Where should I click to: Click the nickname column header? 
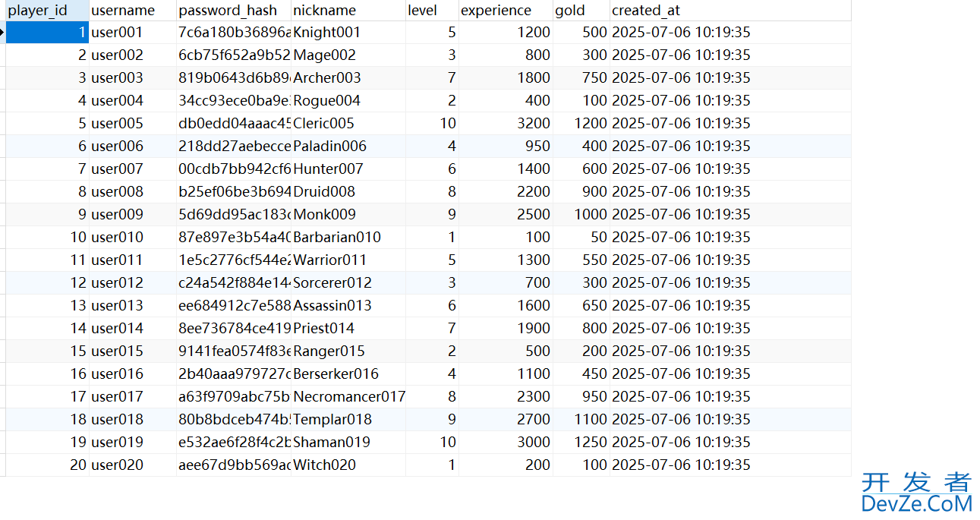(x=348, y=11)
